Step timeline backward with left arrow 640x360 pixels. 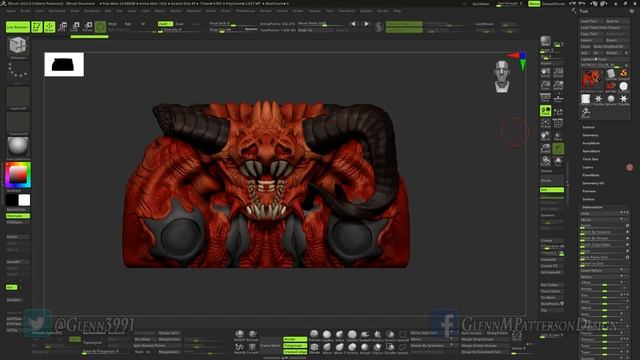[353, 24]
